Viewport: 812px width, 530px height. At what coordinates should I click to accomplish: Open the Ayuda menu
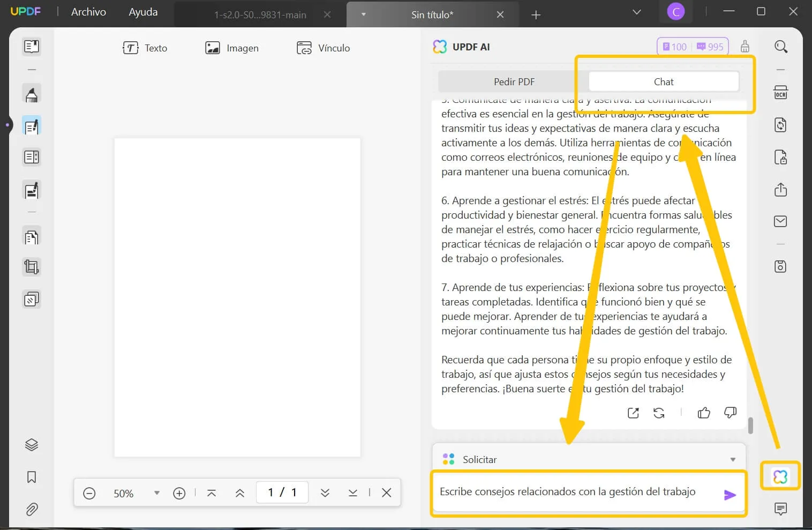click(143, 12)
